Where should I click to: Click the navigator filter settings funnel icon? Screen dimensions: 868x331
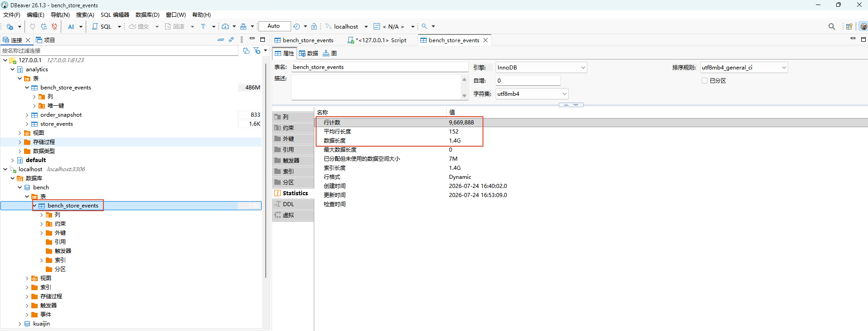tap(257, 50)
